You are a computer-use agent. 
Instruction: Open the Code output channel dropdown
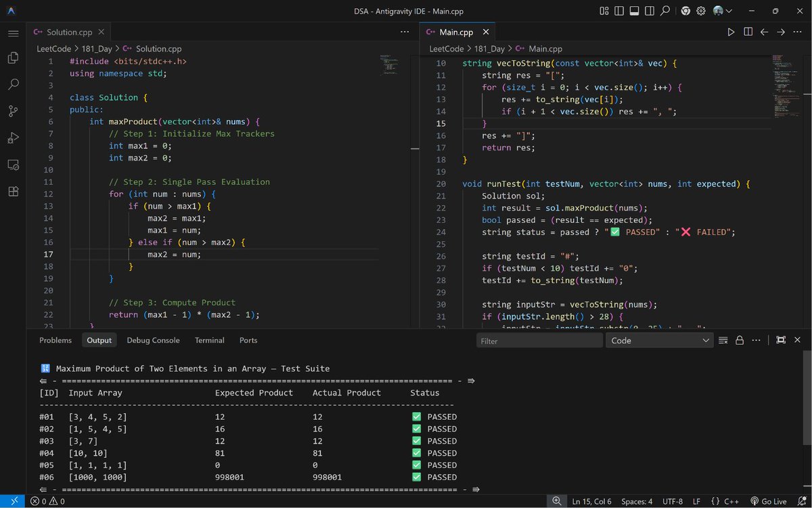659,341
